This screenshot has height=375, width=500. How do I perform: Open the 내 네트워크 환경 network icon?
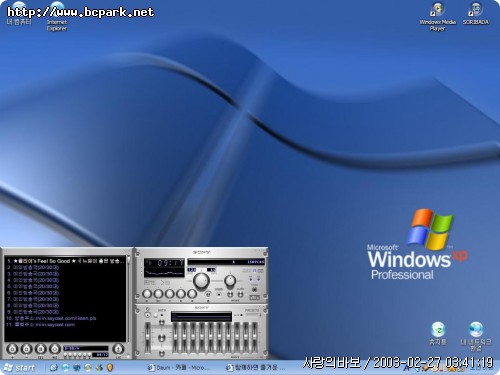pyautogui.click(x=476, y=336)
